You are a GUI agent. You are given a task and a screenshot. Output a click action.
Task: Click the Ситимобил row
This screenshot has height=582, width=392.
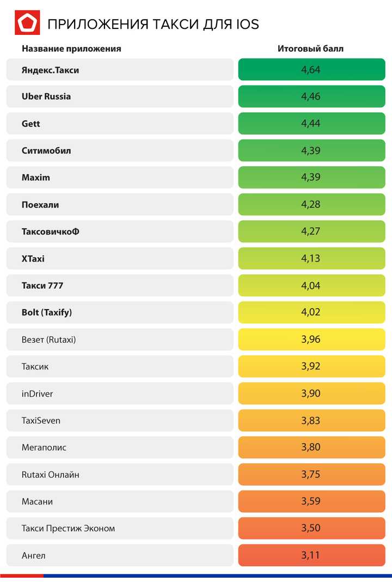pos(120,150)
